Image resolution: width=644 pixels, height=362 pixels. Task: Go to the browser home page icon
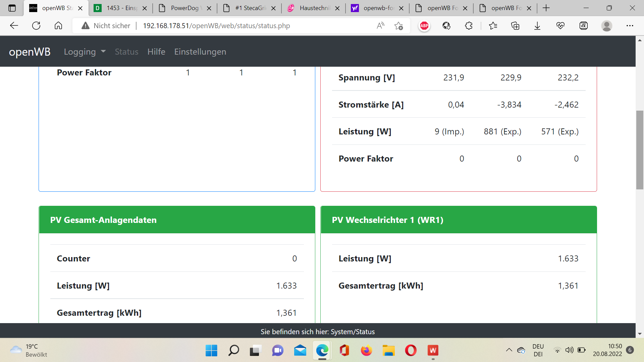tap(58, 26)
